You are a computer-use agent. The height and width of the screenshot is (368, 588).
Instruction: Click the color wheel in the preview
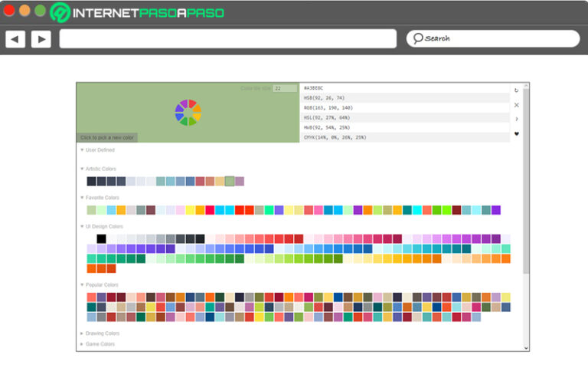[188, 112]
